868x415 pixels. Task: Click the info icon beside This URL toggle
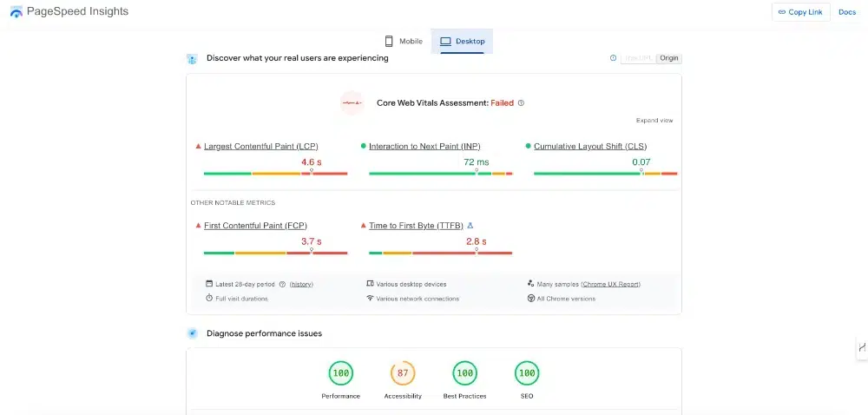[613, 58]
